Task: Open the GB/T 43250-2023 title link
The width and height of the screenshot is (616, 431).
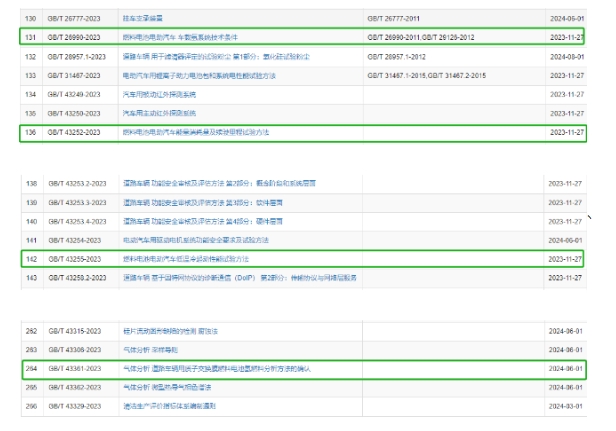Action: coord(158,112)
